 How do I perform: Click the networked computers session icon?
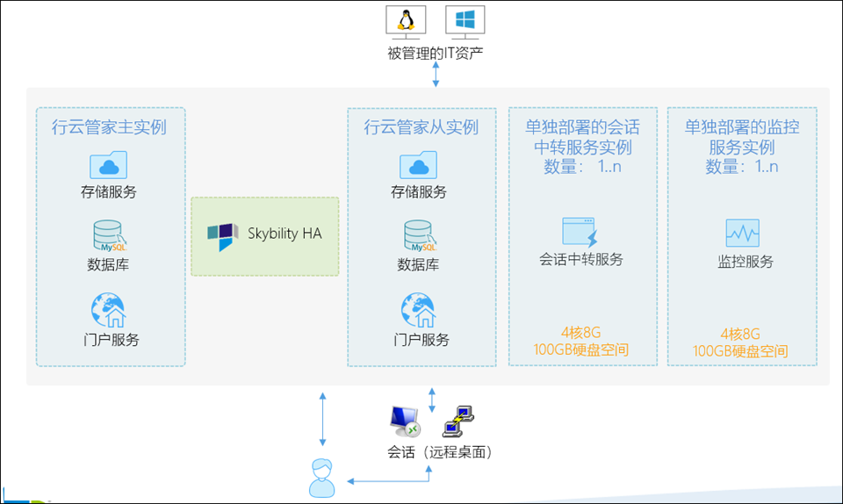458,421
